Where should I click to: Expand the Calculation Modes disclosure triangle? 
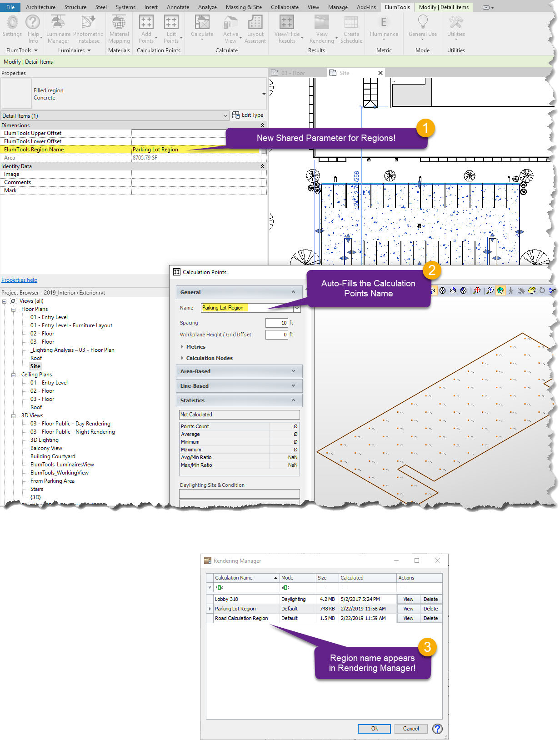coord(182,358)
